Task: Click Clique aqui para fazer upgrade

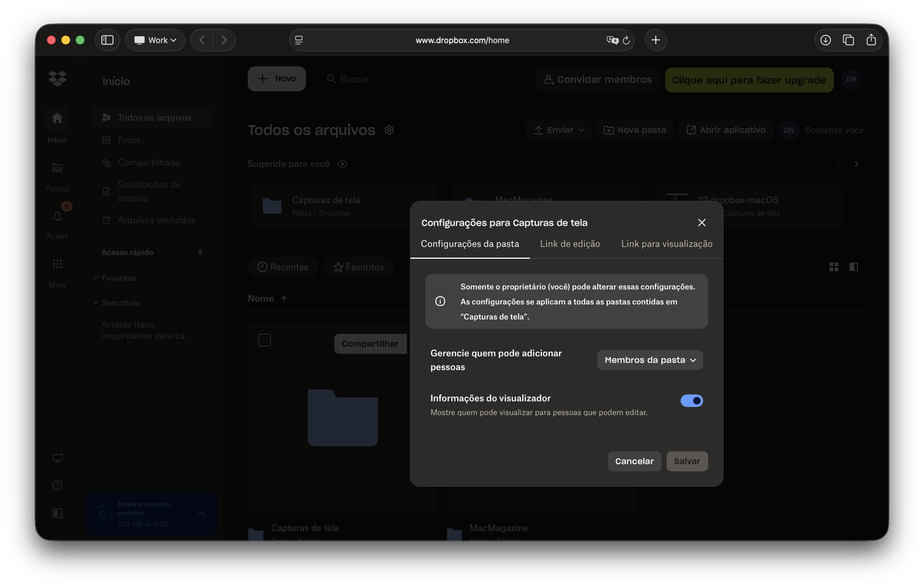Action: (749, 78)
